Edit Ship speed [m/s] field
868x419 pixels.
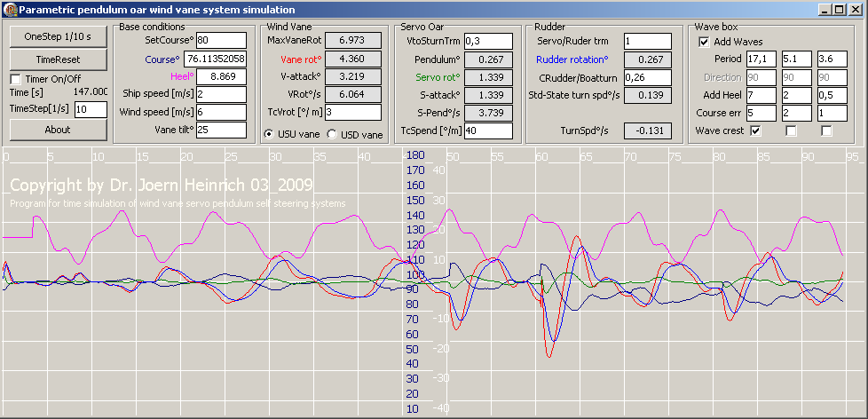tap(221, 95)
